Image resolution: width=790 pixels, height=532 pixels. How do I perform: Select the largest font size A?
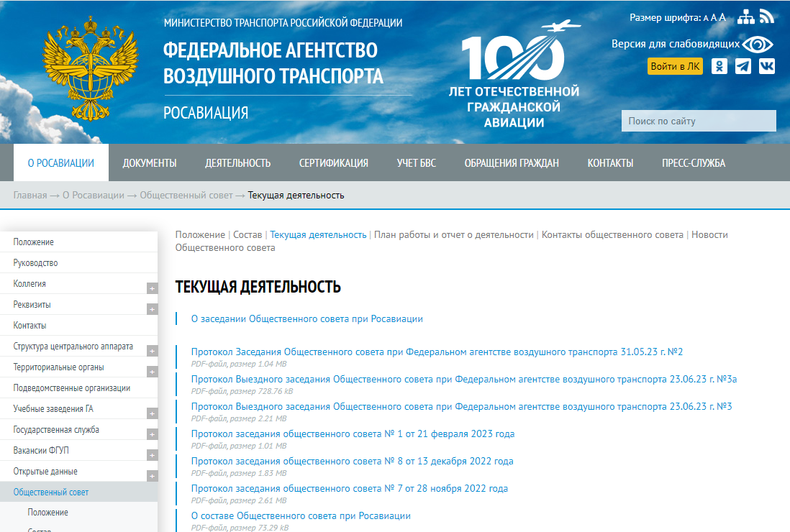[x=722, y=17]
